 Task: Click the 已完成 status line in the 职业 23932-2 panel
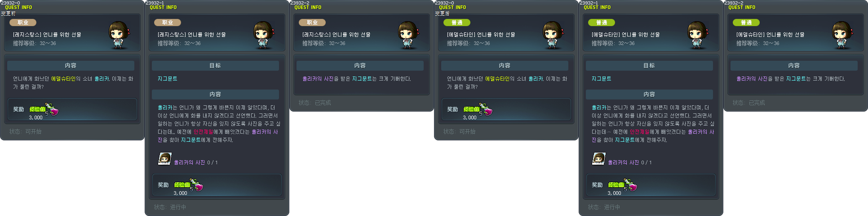coord(315,103)
